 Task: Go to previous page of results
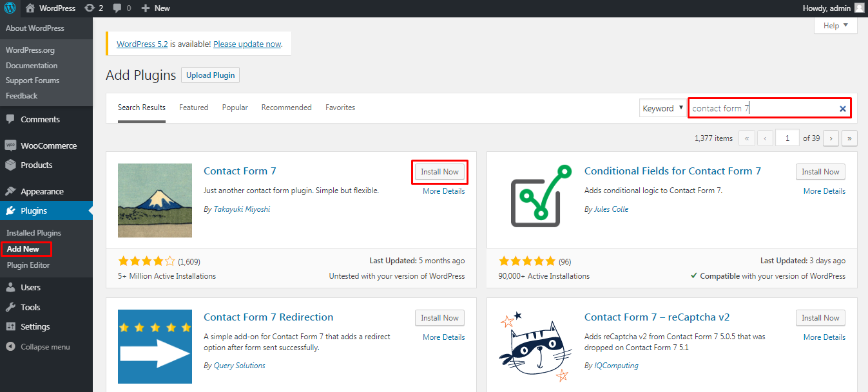[x=766, y=138]
